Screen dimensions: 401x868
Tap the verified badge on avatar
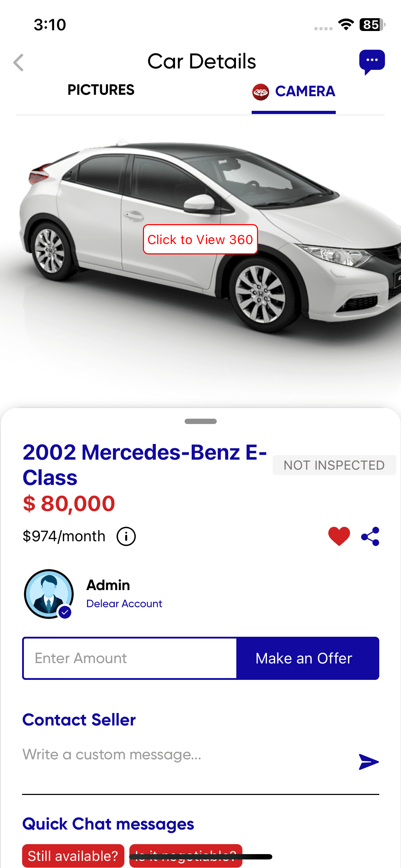point(65,612)
